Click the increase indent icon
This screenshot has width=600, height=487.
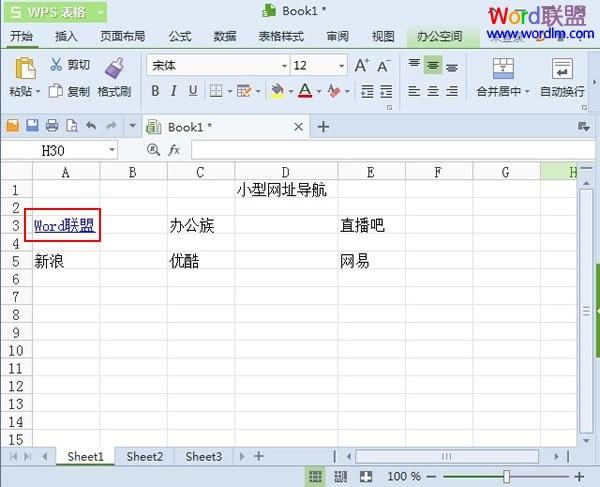(x=386, y=91)
